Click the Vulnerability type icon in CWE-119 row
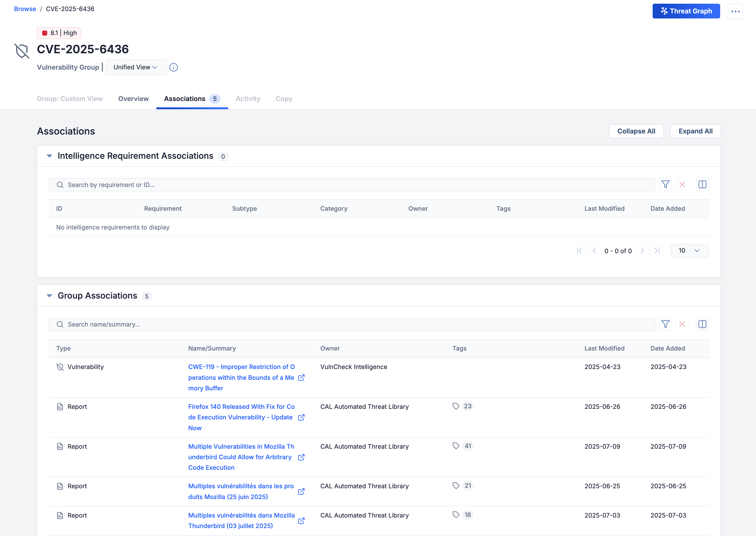The width and height of the screenshot is (756, 536). pos(60,367)
